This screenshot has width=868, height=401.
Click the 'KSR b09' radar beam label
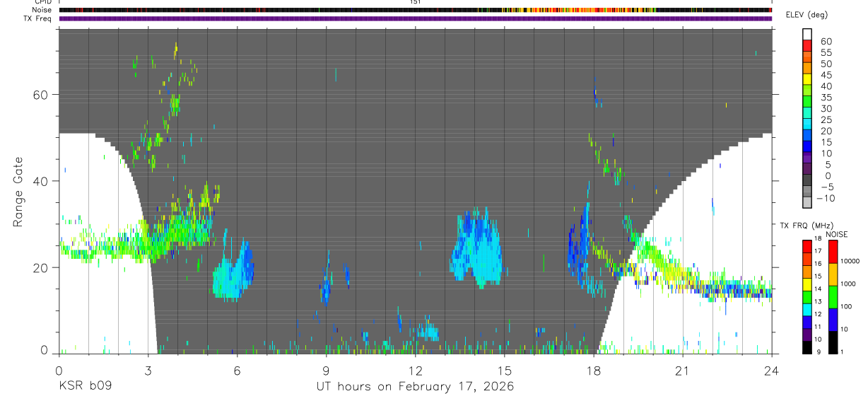point(85,387)
